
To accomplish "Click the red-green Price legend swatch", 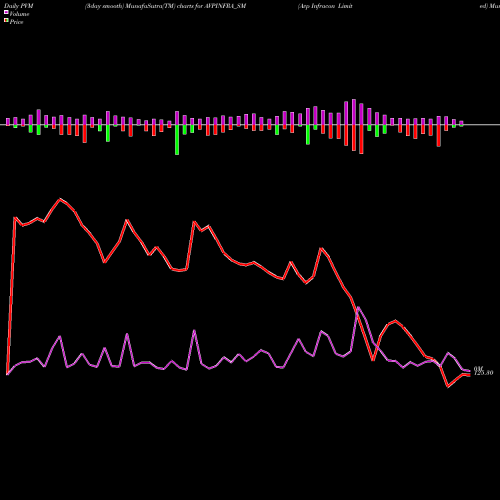I will coord(6,21).
